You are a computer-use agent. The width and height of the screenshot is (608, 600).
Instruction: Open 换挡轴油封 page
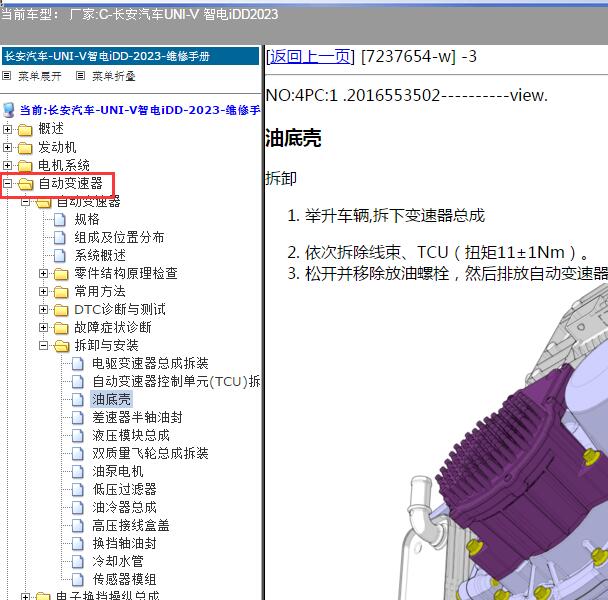(124, 544)
